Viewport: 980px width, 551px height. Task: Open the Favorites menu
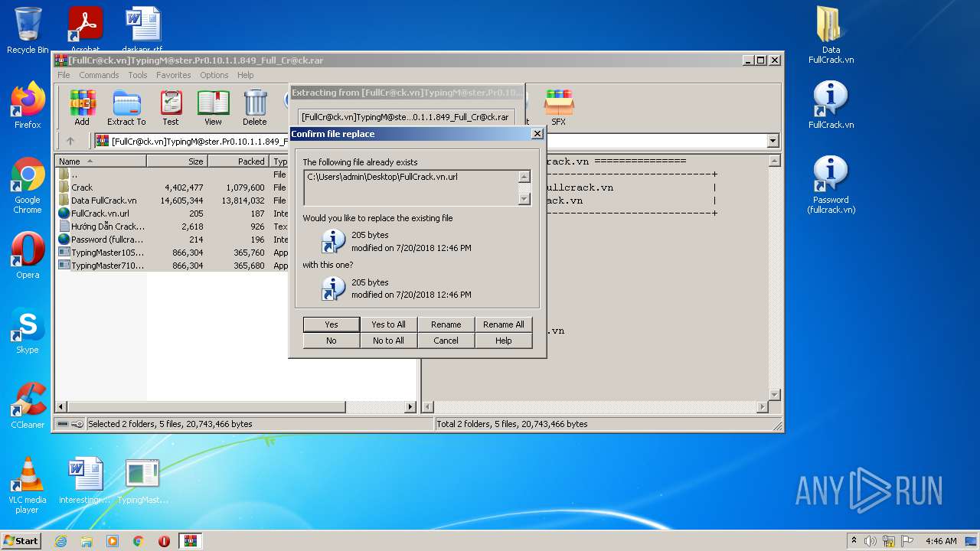174,75
